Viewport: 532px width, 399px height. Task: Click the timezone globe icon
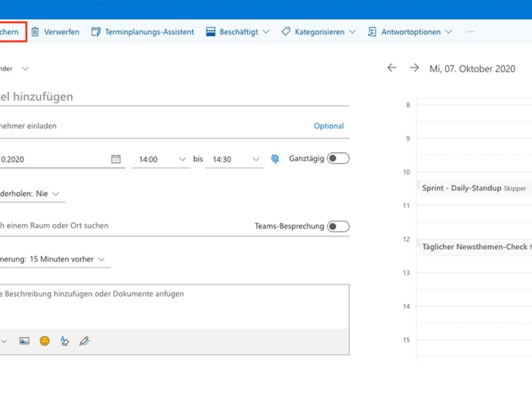point(275,159)
